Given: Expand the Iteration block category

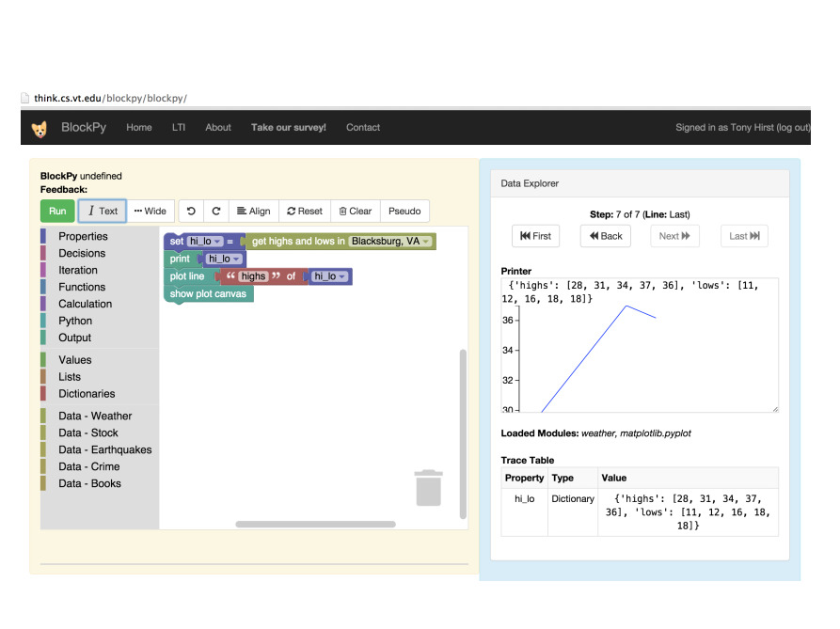Looking at the screenshot, I should (78, 270).
